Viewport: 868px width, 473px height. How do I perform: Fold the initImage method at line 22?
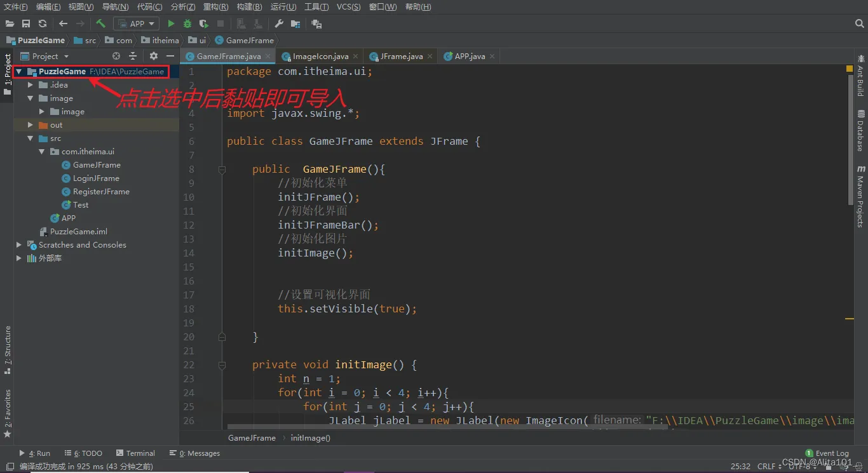point(222,365)
